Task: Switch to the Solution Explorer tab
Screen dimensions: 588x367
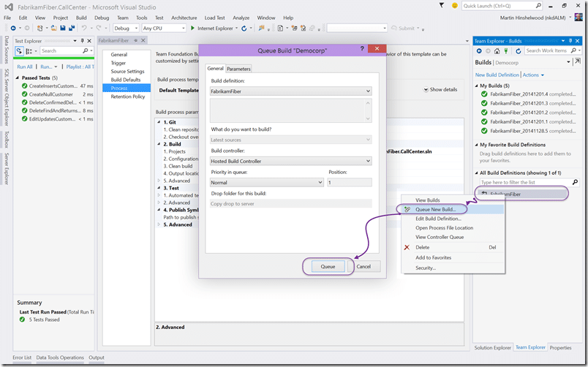Action: tap(492, 348)
